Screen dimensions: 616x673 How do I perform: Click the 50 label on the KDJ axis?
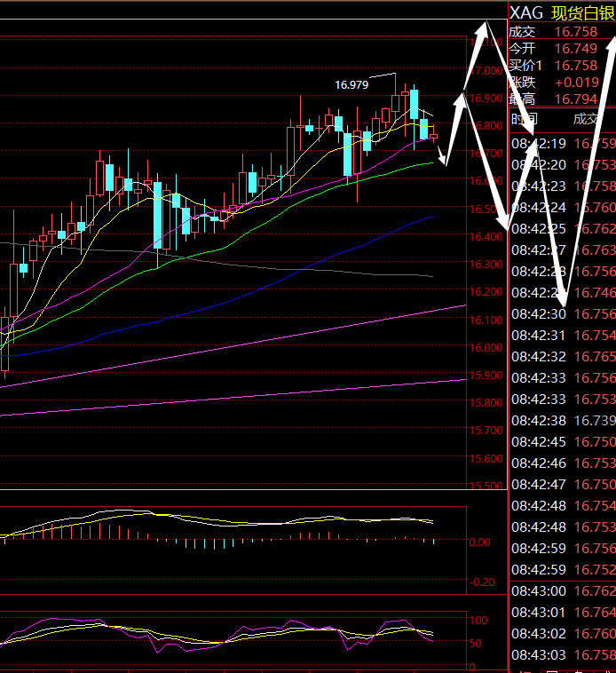(x=476, y=643)
